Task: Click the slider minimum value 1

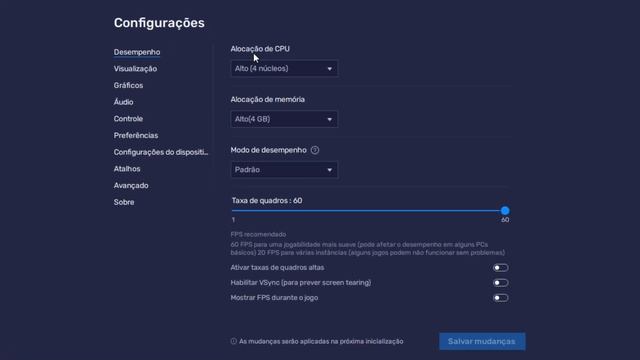Action: pos(233,220)
